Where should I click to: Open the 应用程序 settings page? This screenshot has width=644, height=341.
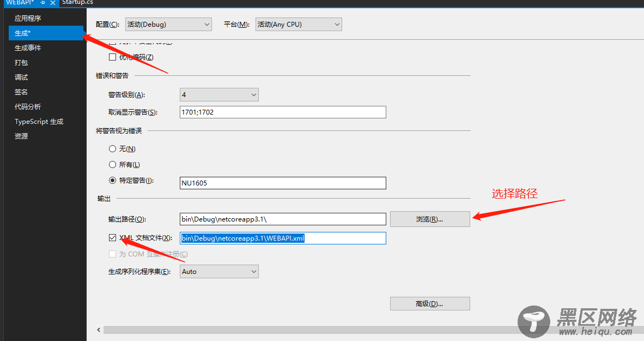point(28,18)
